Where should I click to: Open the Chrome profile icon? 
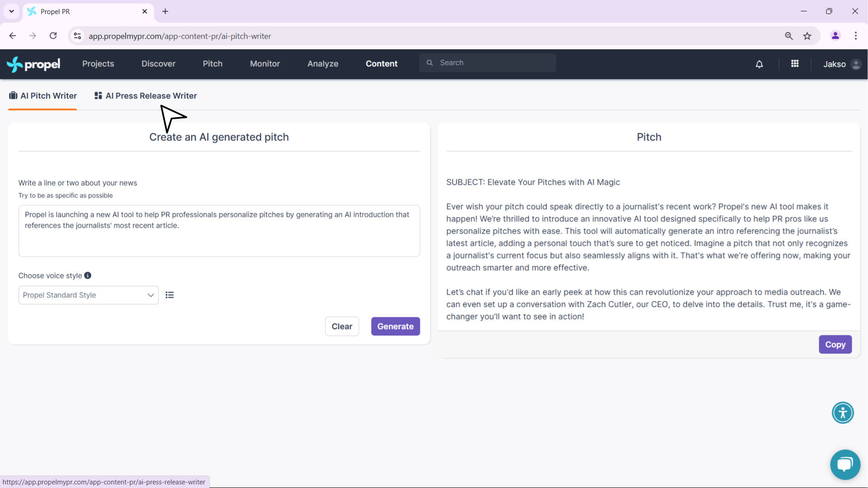[x=835, y=36]
